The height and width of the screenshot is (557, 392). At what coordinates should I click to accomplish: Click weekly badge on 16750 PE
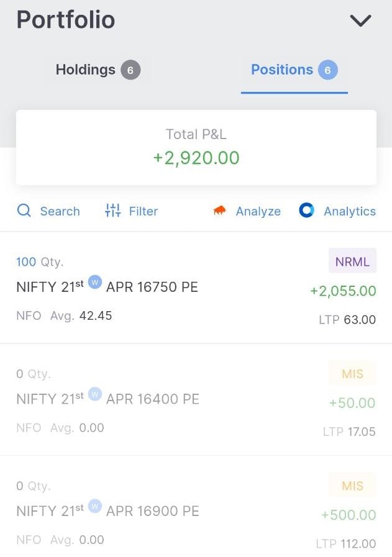coord(94,282)
